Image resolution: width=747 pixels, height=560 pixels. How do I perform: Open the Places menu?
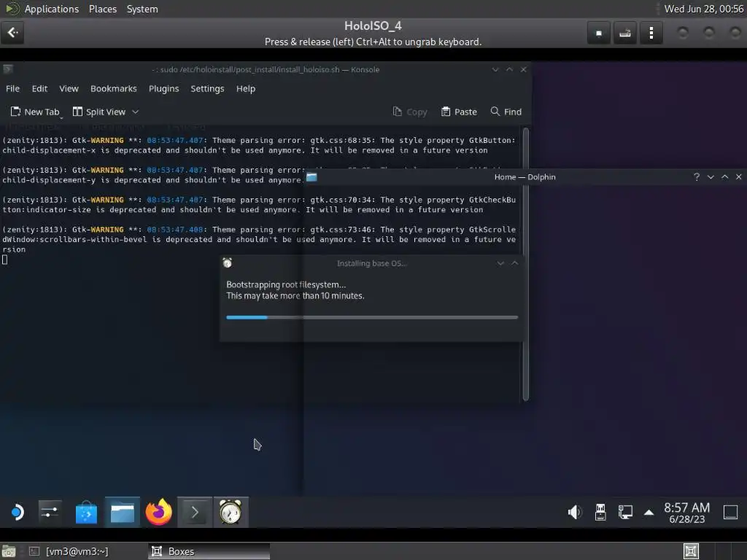(102, 9)
